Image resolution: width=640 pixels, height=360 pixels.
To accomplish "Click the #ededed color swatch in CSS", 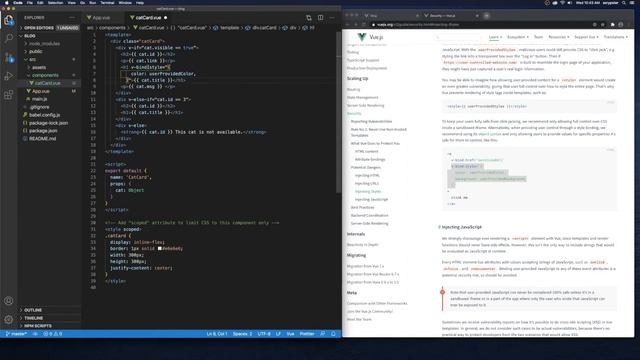I will tap(160, 249).
